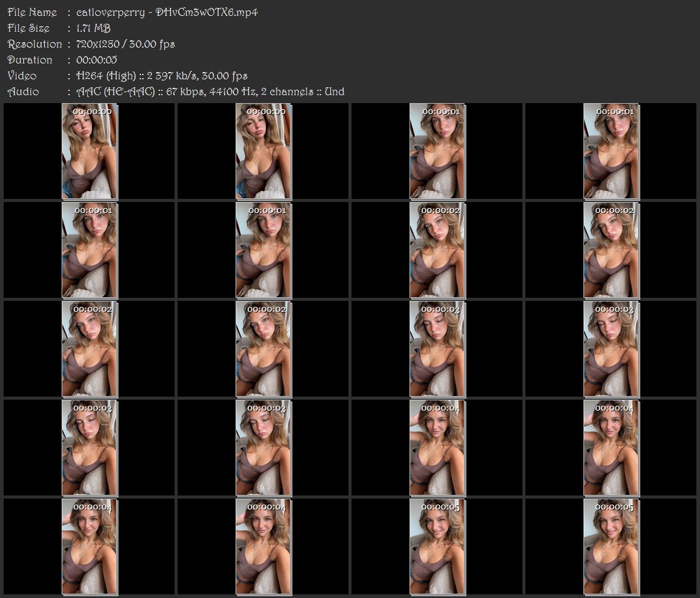
Task: Click the resolution value '720x1280 / 30.00 fps'
Action: [x=126, y=44]
